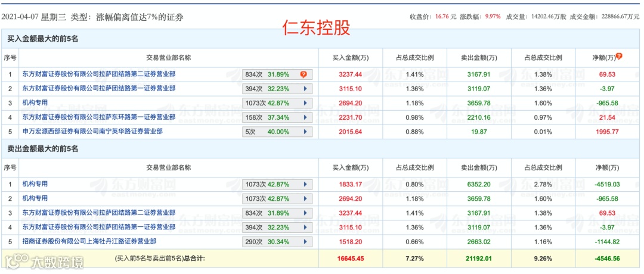Viewport: 644px width, 274px height.
Task: Select the buy amount 1833.17
Action: pyautogui.click(x=351, y=184)
